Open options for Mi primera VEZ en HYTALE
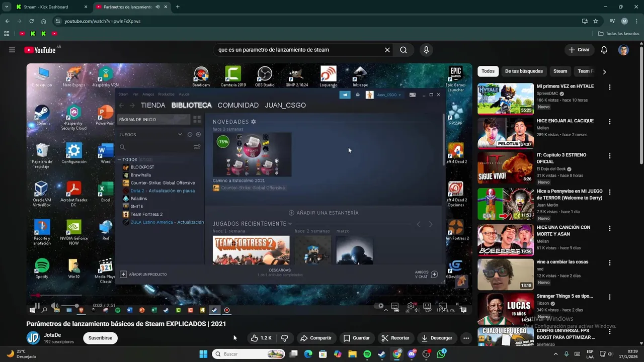The image size is (644, 362). click(610, 87)
